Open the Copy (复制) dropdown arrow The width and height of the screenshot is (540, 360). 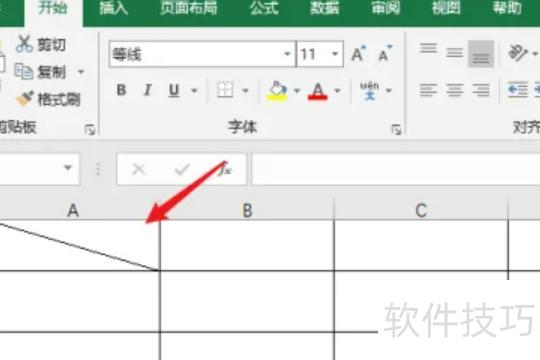(x=81, y=72)
